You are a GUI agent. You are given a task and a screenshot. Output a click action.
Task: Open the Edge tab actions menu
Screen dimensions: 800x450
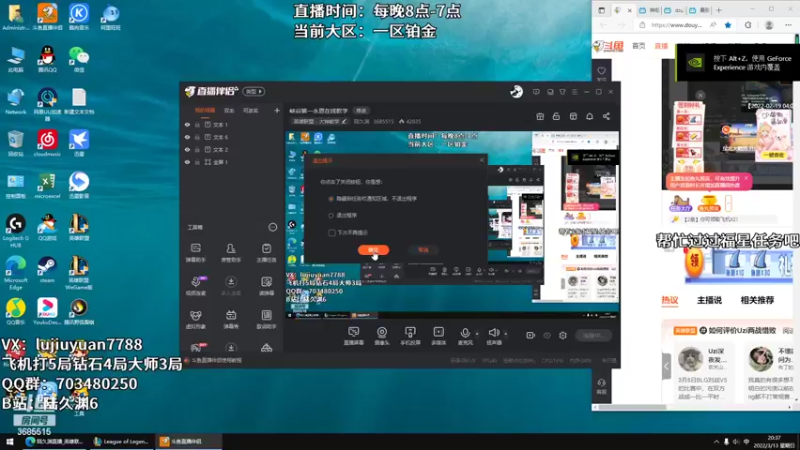tap(602, 10)
